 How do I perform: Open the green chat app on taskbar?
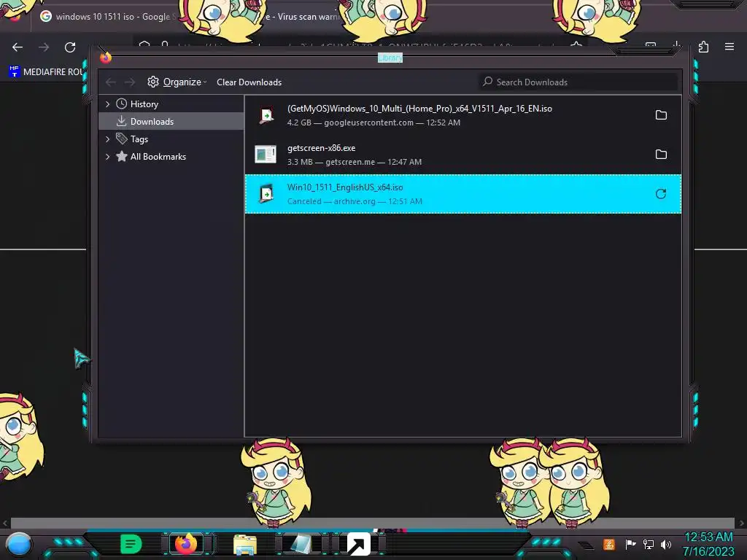(131, 544)
